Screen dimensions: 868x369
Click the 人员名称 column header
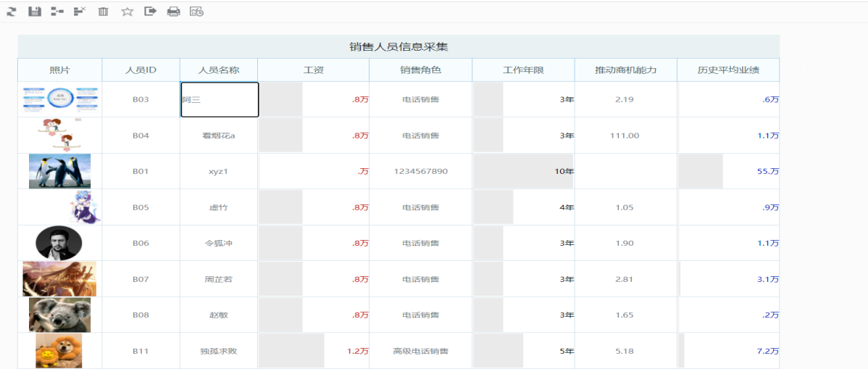point(219,70)
